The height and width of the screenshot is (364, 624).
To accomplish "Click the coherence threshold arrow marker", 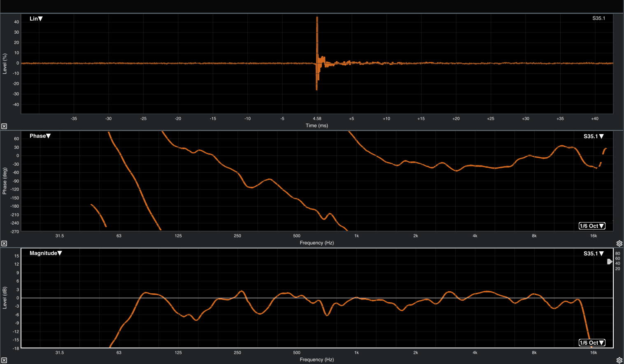I will pyautogui.click(x=610, y=262).
